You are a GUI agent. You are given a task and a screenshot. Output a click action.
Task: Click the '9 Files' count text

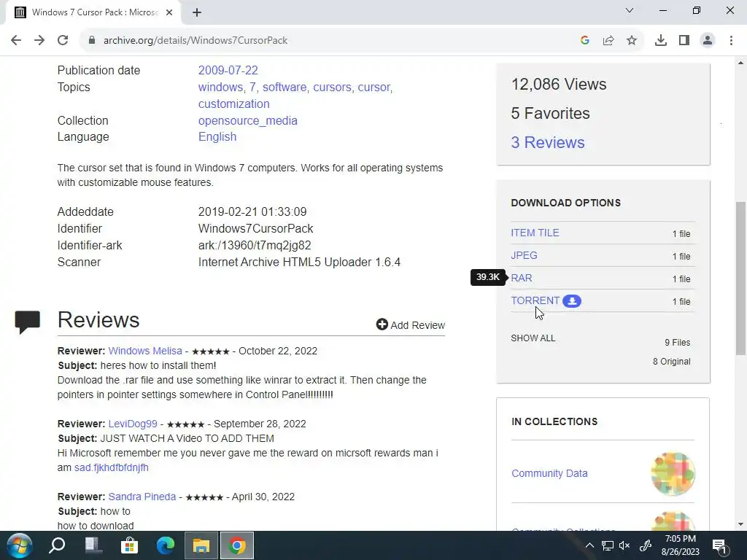pos(678,343)
